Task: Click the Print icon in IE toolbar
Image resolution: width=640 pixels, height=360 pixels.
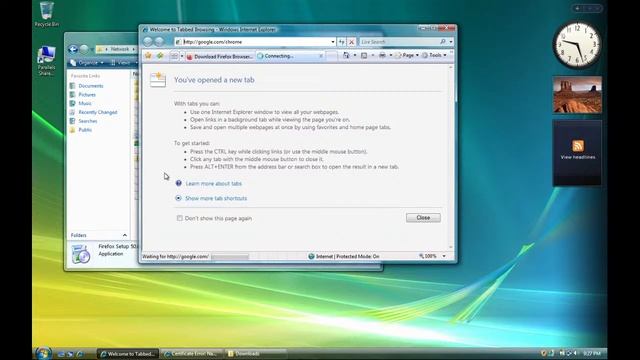Action: pyautogui.click(x=382, y=55)
